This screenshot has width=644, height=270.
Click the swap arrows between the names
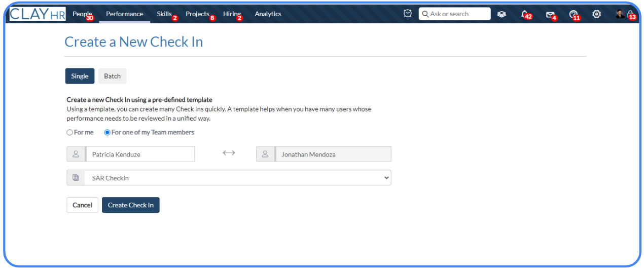click(229, 152)
